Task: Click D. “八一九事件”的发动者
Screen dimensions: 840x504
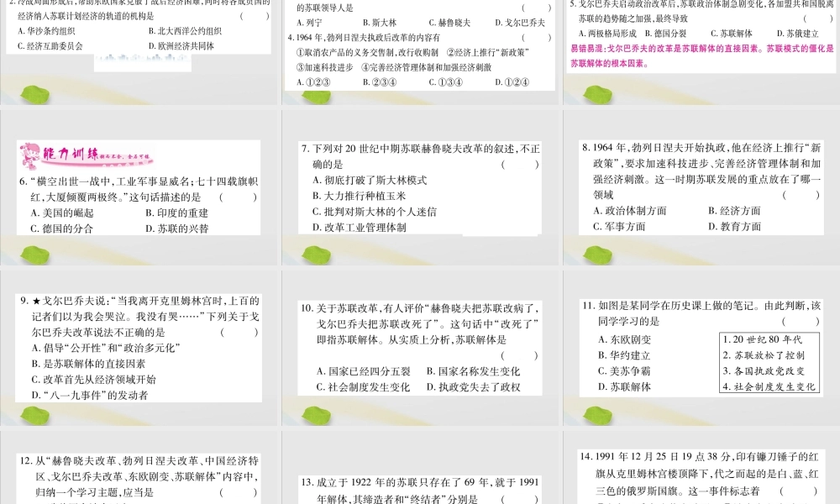Action: [x=90, y=396]
